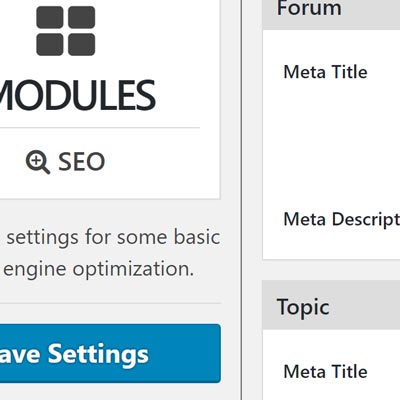
Task: Click the 'settings for some basic' text
Action: pos(113,237)
